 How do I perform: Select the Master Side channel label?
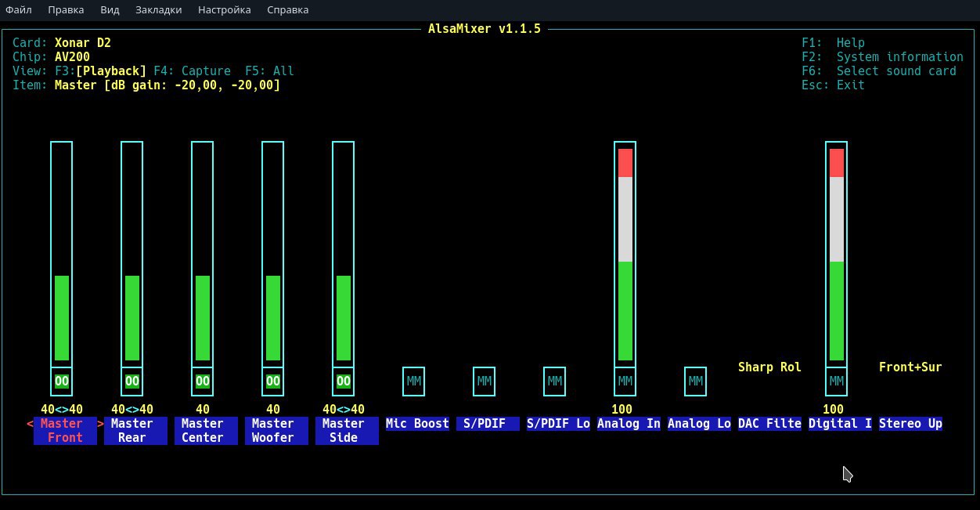tap(347, 431)
